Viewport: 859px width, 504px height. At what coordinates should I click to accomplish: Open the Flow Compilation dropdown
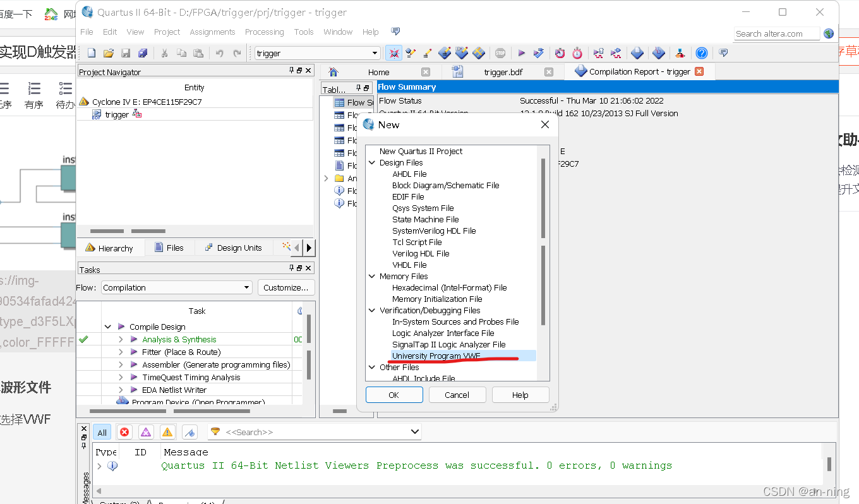tap(177, 287)
